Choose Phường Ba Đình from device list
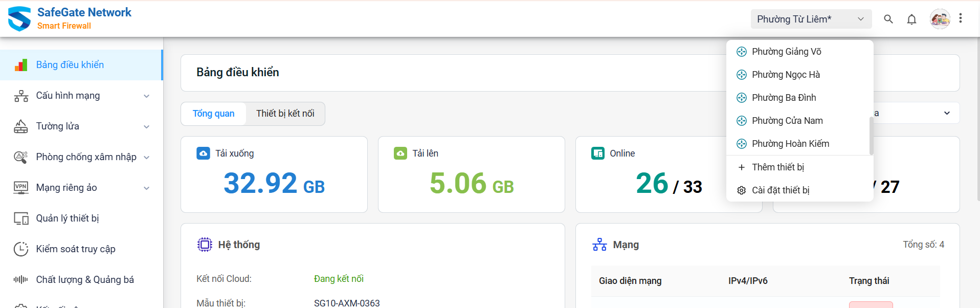 tap(784, 98)
